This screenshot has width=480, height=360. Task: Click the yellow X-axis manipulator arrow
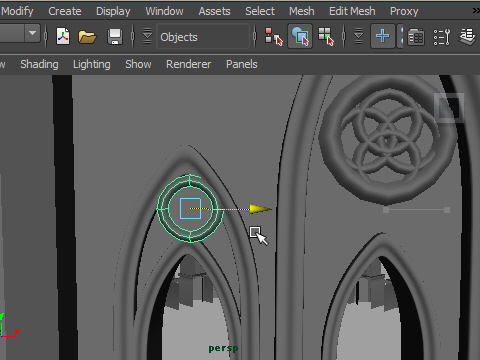pos(261,209)
